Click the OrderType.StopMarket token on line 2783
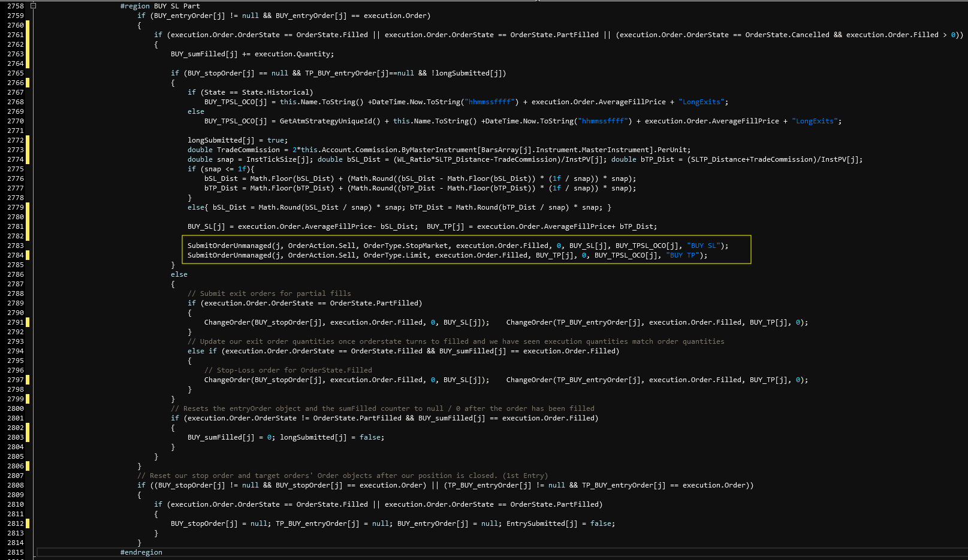The width and height of the screenshot is (968, 560). pyautogui.click(x=406, y=245)
